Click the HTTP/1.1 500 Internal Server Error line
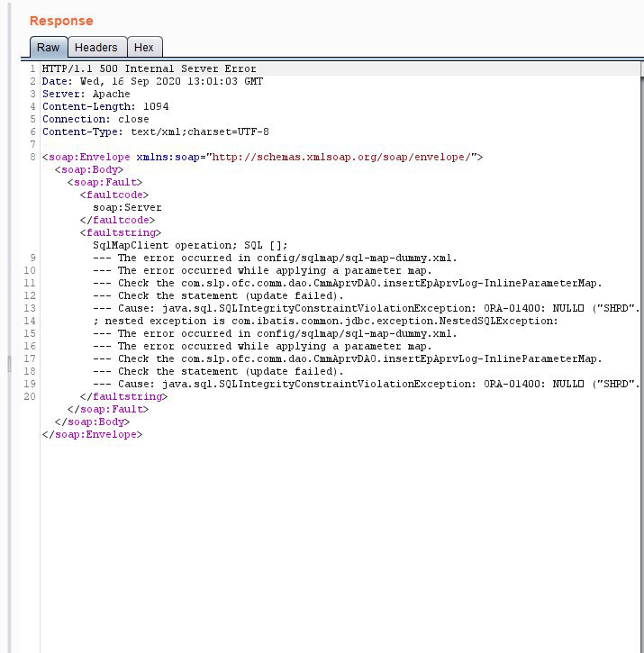The height and width of the screenshot is (653, 644). click(x=150, y=68)
